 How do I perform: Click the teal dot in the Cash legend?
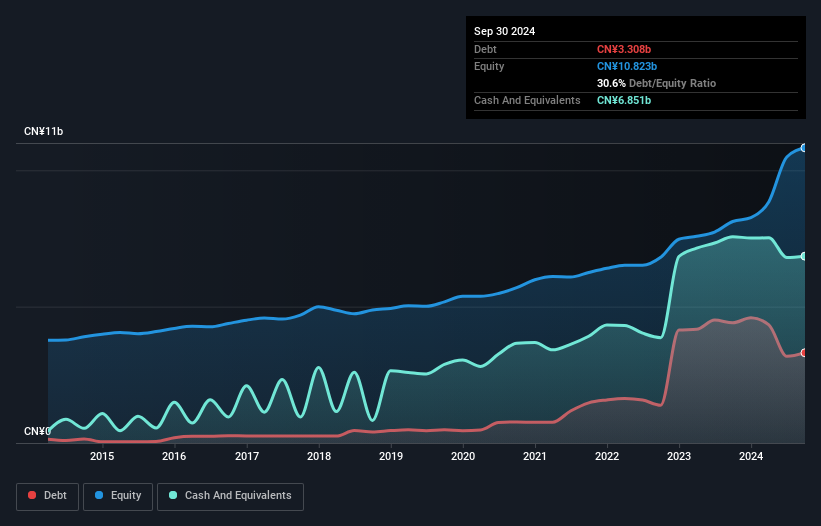pyautogui.click(x=173, y=496)
